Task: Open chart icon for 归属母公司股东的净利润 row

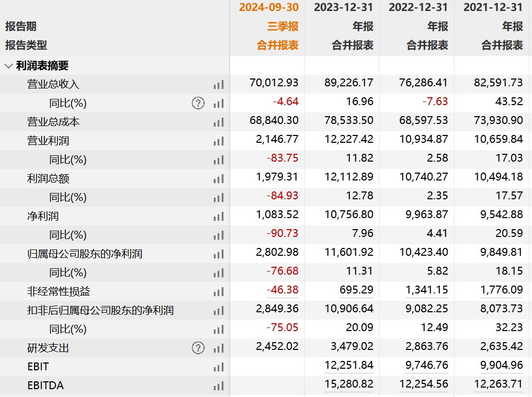Action: pos(219,254)
